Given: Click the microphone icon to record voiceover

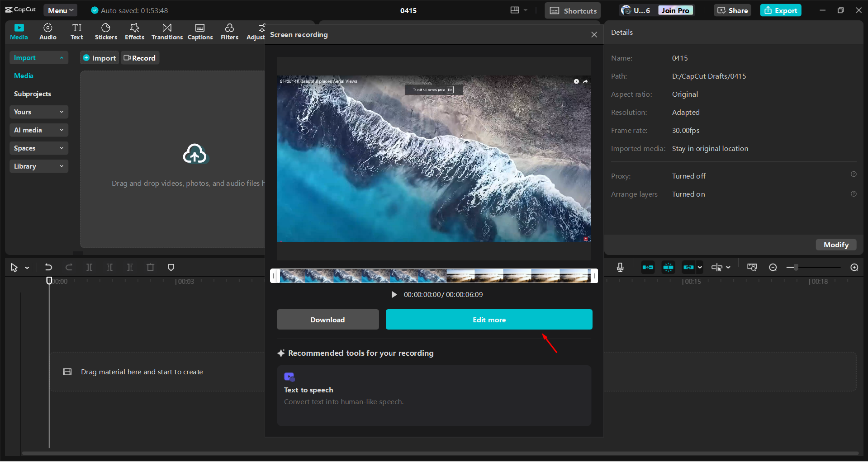Looking at the screenshot, I should coord(620,267).
